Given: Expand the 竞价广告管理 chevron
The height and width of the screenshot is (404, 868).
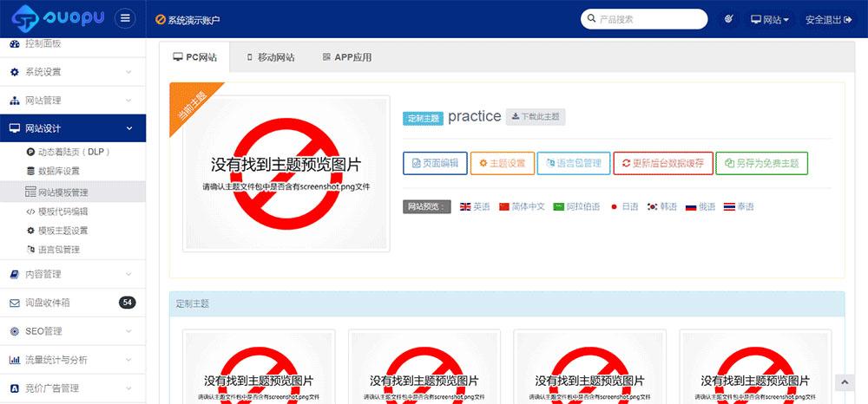Looking at the screenshot, I should click(128, 388).
